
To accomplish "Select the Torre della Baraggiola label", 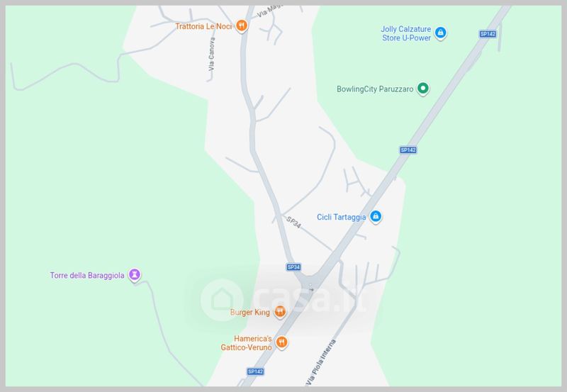I will [86, 276].
